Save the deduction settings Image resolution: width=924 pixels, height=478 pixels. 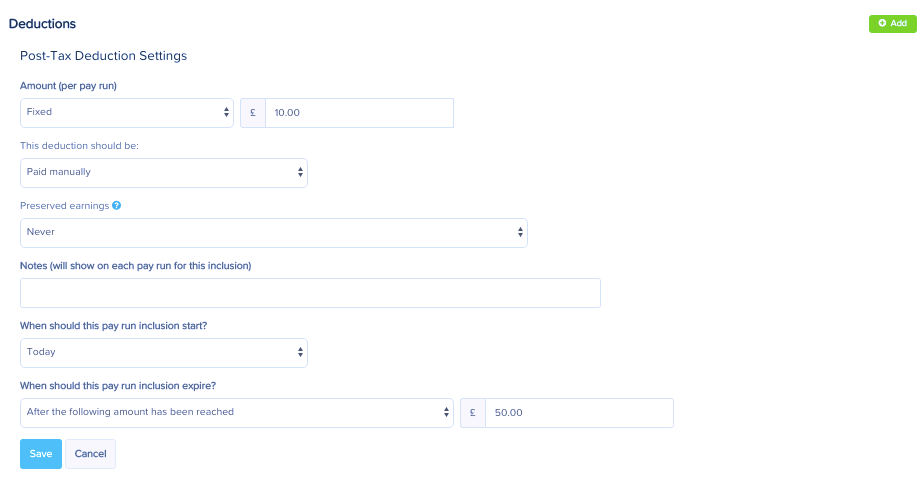click(x=41, y=454)
